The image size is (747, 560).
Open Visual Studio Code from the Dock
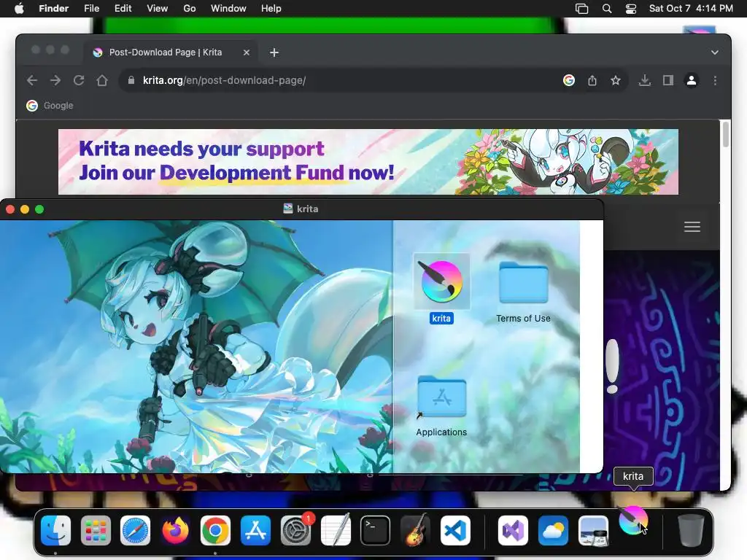[455, 530]
